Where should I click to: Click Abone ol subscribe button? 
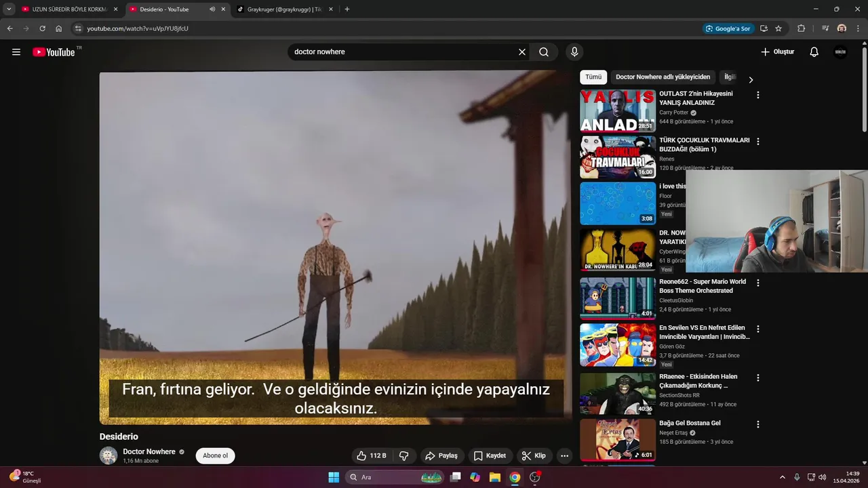pyautogui.click(x=216, y=455)
